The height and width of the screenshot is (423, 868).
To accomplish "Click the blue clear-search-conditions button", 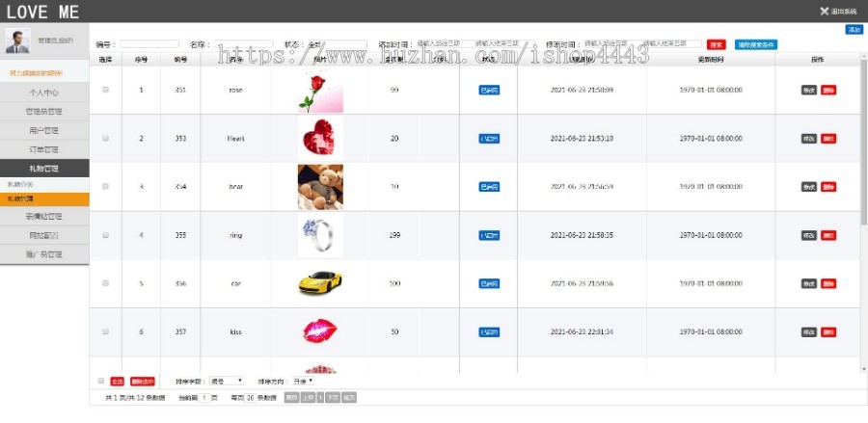I will click(x=756, y=44).
